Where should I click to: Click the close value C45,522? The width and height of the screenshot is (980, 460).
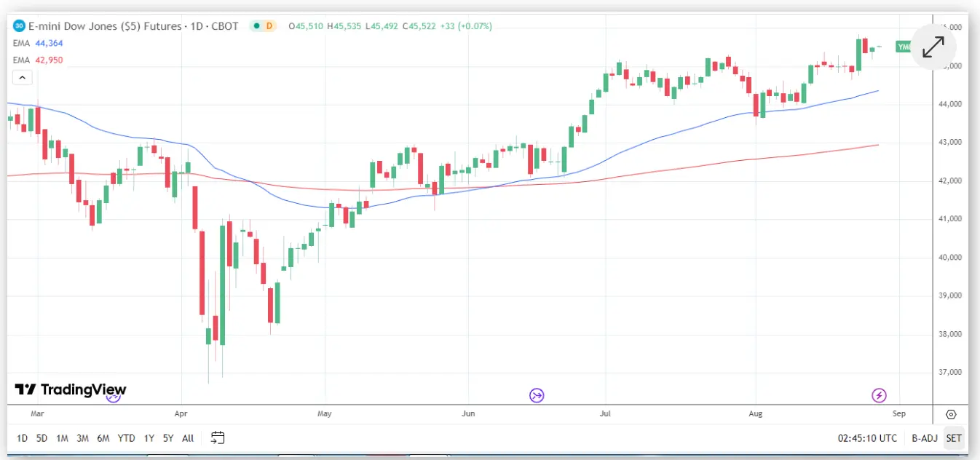tap(420, 26)
